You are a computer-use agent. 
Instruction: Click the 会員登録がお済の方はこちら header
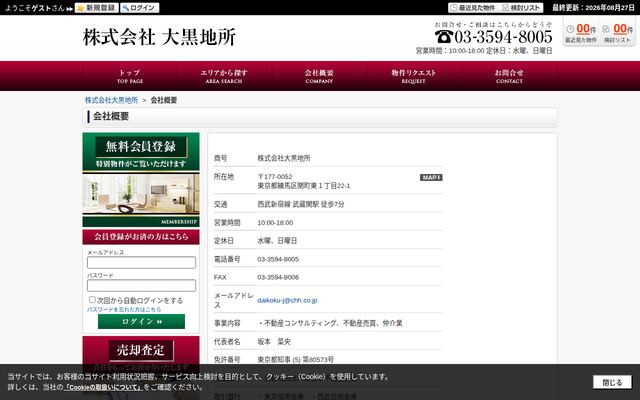tap(141, 237)
